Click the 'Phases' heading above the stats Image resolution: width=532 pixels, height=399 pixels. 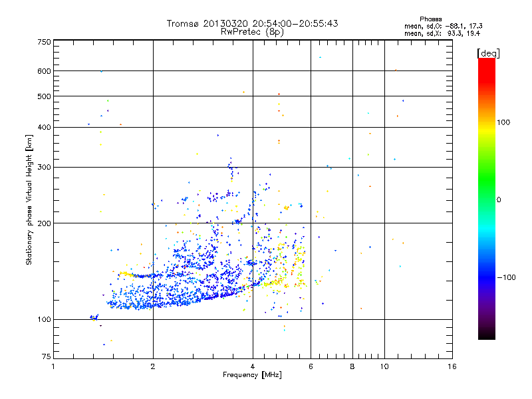pos(430,19)
